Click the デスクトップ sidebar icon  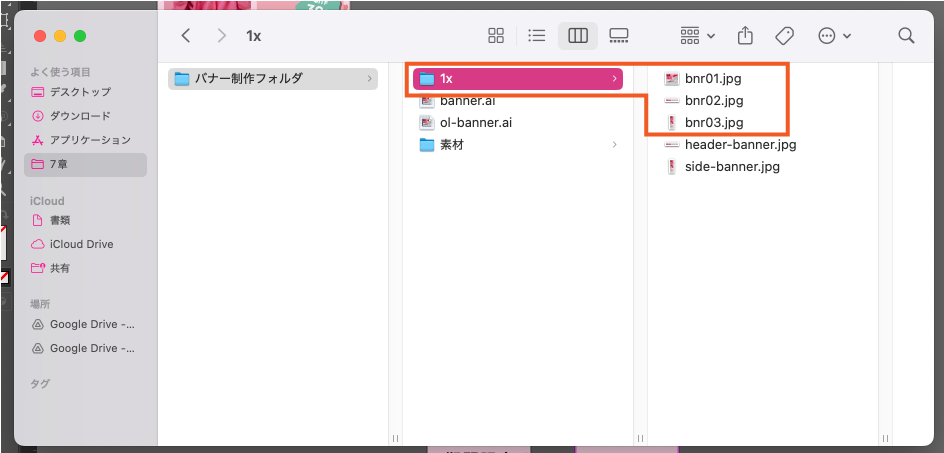[x=38, y=92]
